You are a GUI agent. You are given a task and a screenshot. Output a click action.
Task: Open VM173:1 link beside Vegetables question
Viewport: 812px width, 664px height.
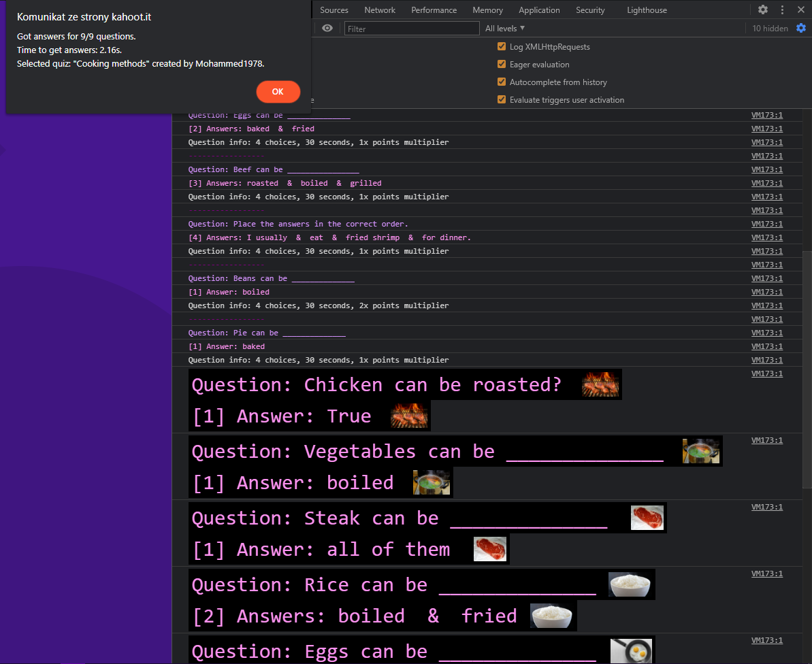tap(767, 440)
